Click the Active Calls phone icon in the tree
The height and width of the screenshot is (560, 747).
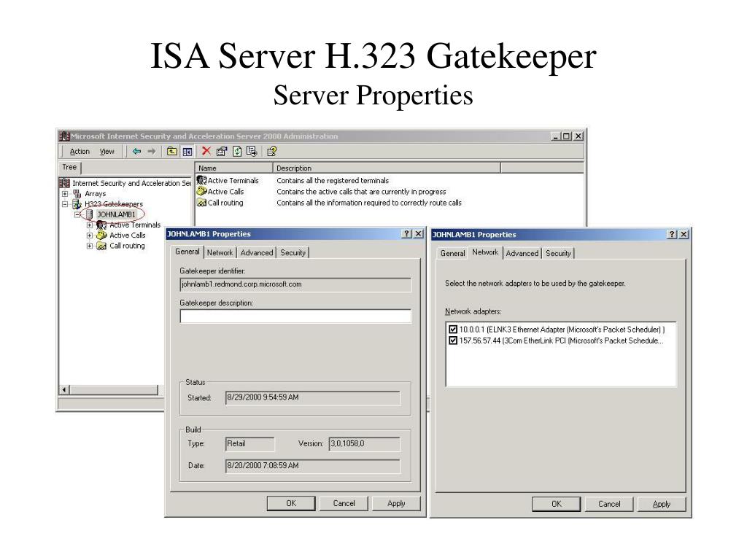[101, 236]
